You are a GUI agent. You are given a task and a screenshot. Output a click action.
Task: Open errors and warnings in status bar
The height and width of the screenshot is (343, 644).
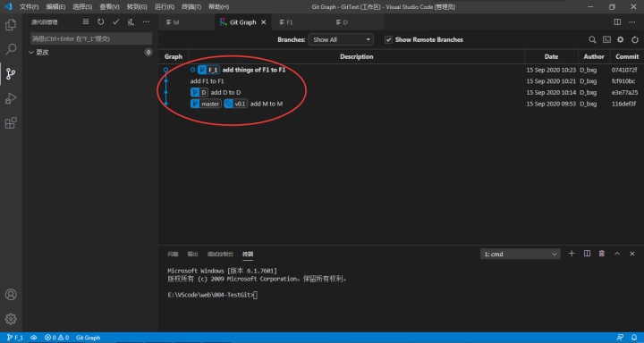click(56, 338)
